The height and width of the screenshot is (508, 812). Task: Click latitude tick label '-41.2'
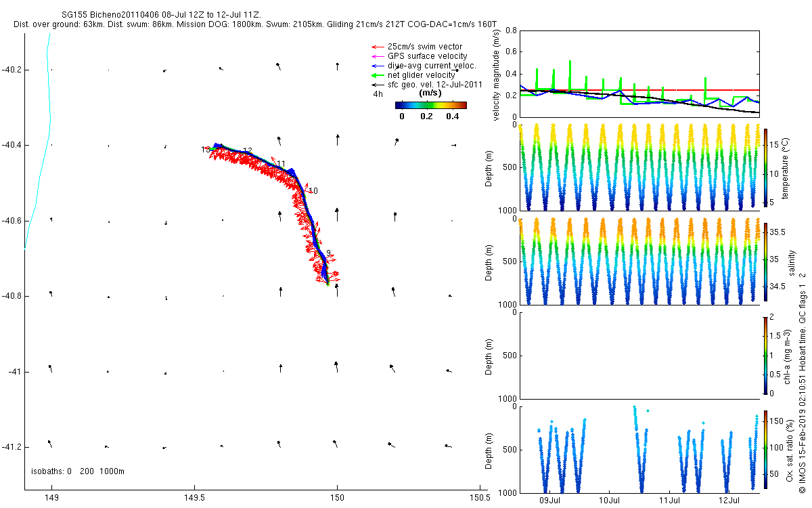coord(12,447)
